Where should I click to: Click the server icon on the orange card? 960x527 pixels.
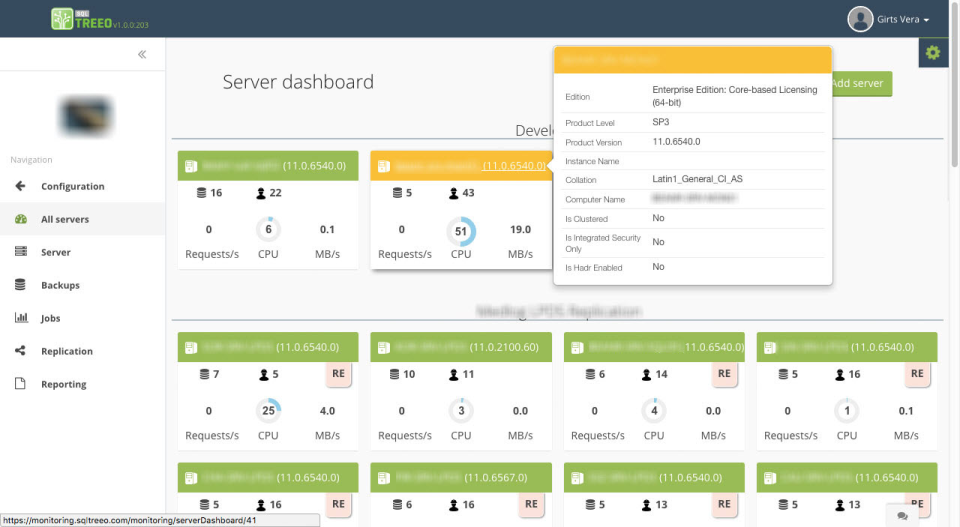pyautogui.click(x=384, y=166)
